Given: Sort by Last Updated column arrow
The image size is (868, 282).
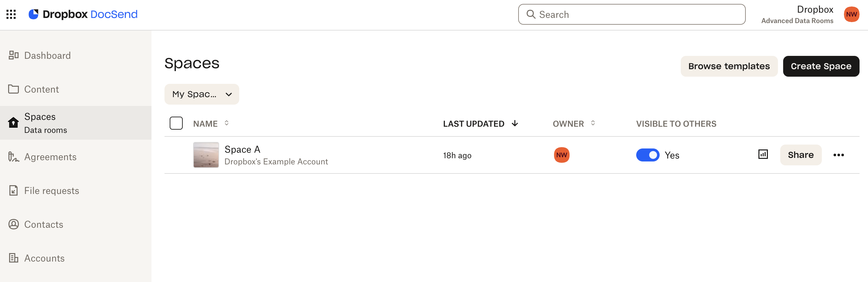Looking at the screenshot, I should click(515, 124).
